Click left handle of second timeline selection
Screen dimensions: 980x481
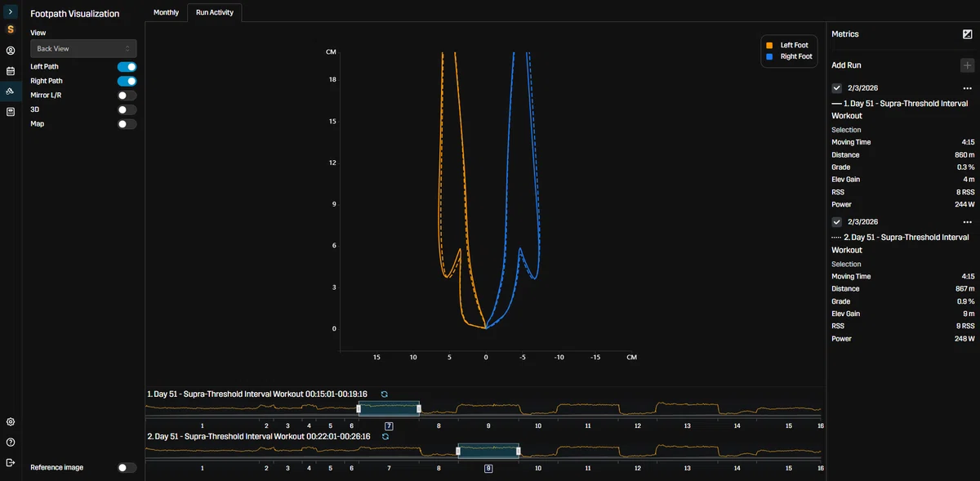click(x=458, y=451)
